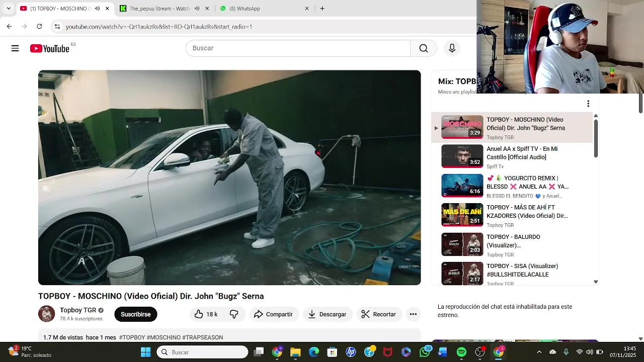Focus the YouTube Buscar search field
The width and height of the screenshot is (644, 362).
pos(298,48)
